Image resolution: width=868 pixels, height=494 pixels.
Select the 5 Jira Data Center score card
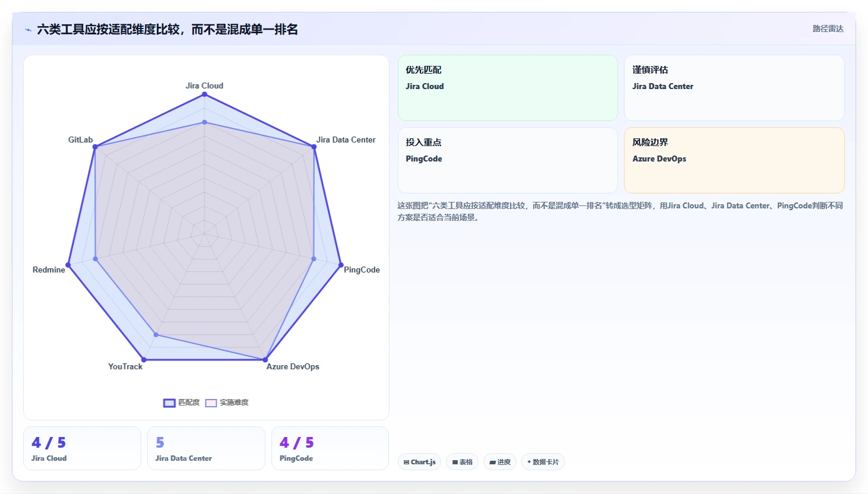coord(206,448)
